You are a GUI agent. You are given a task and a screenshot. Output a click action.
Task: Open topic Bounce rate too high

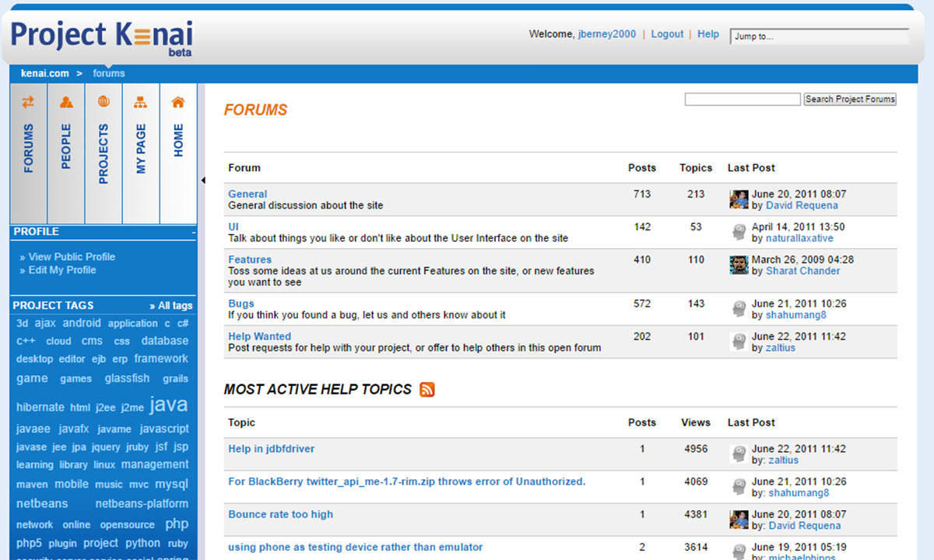click(x=280, y=514)
